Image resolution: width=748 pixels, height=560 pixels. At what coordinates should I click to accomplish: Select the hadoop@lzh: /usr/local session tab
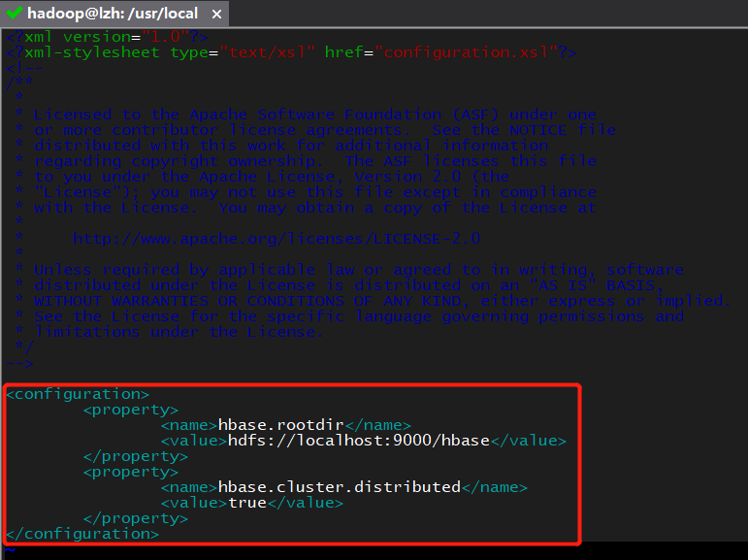[x=114, y=14]
